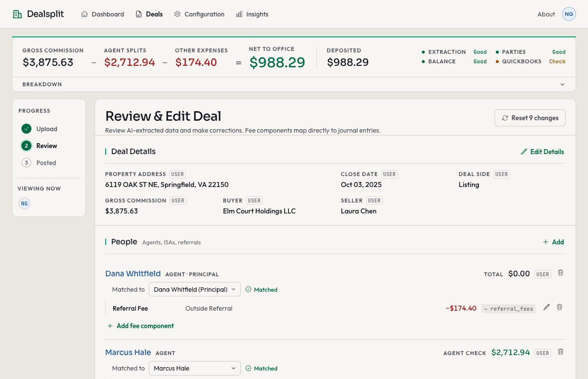Viewport: 588px width, 379px height.
Task: Click the Matched status icon for Dana Whitfield
Action: 248,289
